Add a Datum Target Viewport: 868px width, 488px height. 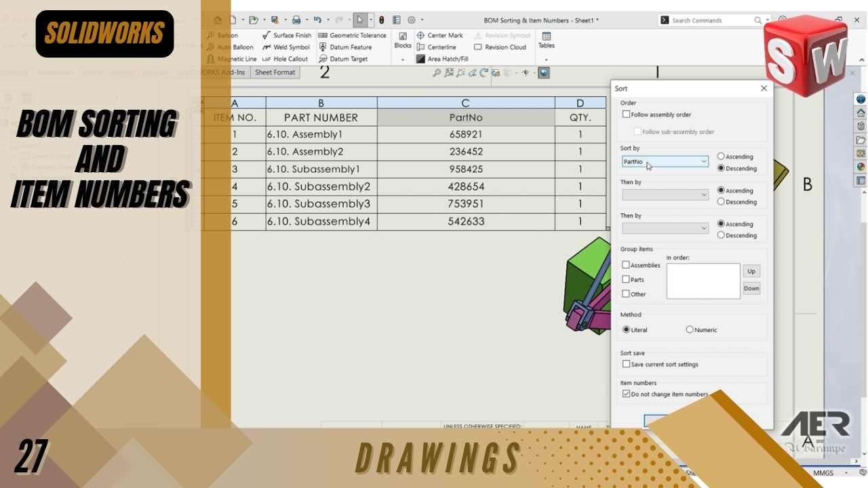click(342, 59)
